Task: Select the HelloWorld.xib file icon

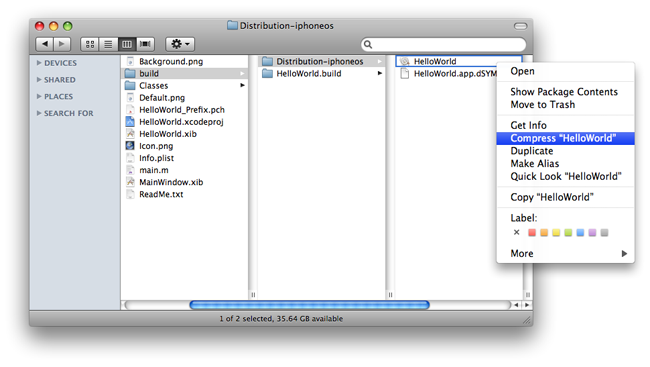Action: coord(130,134)
